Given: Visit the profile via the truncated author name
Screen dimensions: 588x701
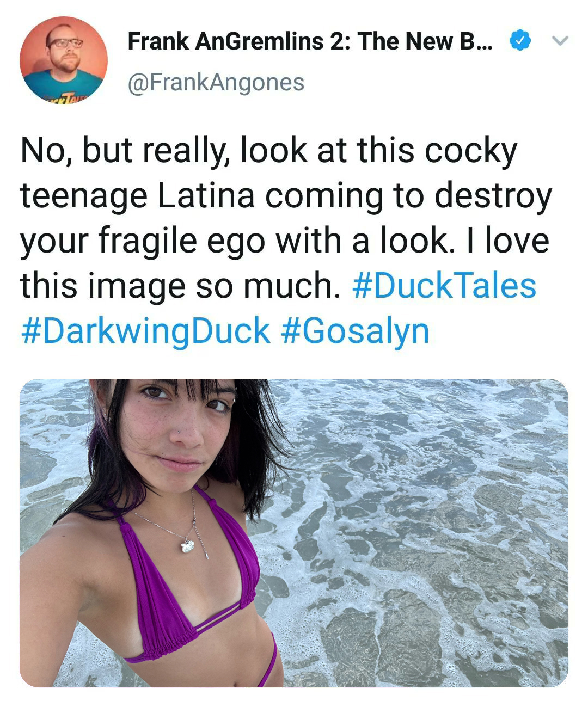Looking at the screenshot, I should [x=310, y=41].
